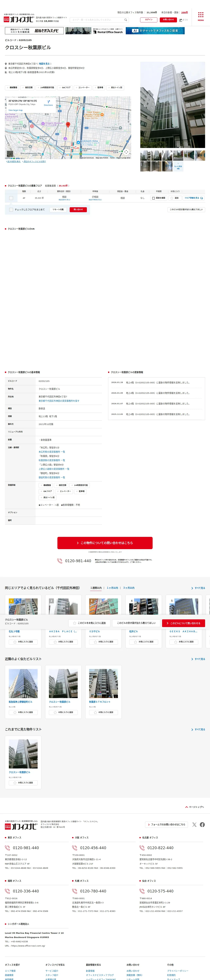Open すべて見る for same-area buildings

(198, 588)
